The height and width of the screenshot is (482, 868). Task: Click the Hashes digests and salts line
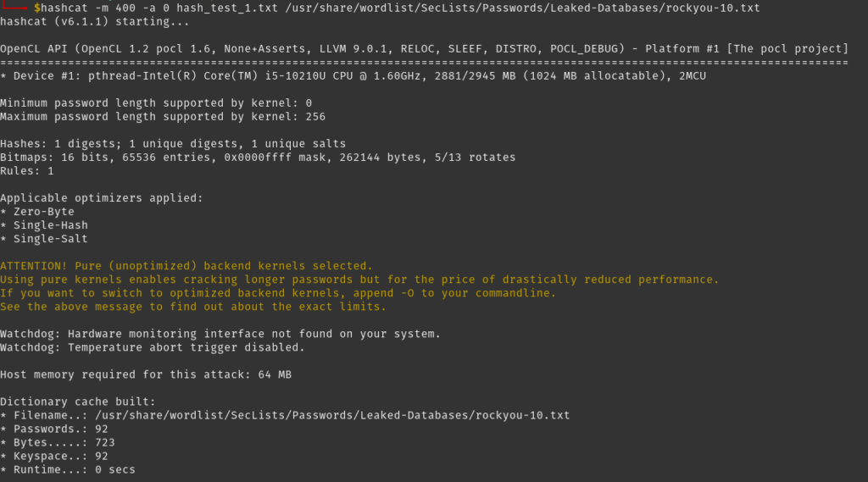[173, 143]
